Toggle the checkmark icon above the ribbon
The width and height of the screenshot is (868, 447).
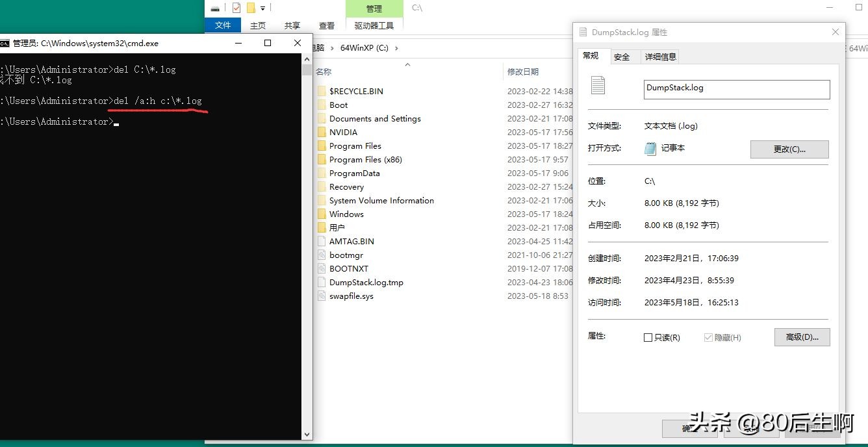pyautogui.click(x=236, y=8)
